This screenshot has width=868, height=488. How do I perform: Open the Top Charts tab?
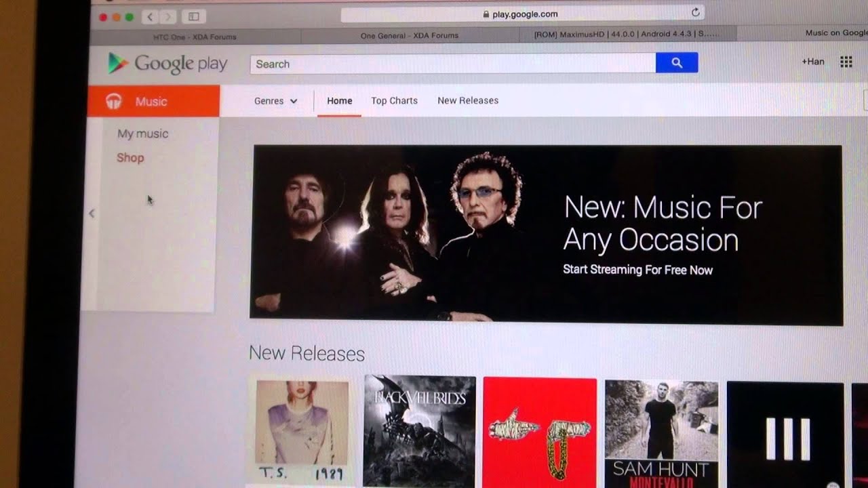point(394,100)
